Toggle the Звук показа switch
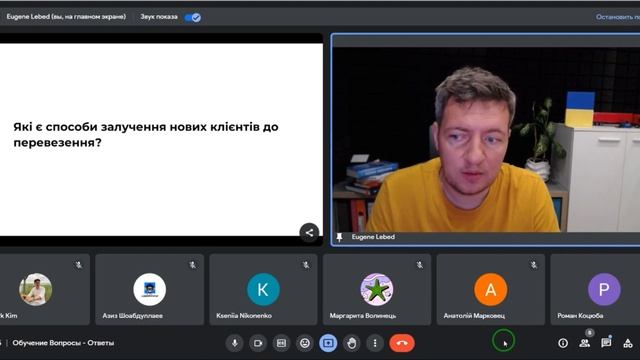Viewport: 640px width, 360px height. tap(193, 17)
